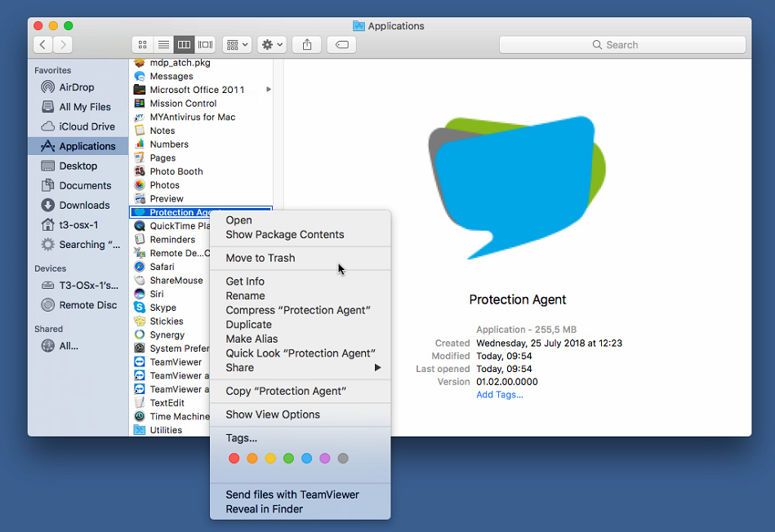Screen dimensions: 775x532
Task: Open the gear Action menu
Action: pos(272,44)
